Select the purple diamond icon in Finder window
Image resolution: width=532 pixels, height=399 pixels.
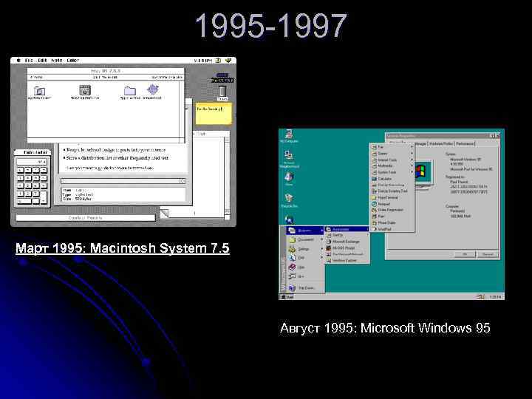[x=153, y=92]
